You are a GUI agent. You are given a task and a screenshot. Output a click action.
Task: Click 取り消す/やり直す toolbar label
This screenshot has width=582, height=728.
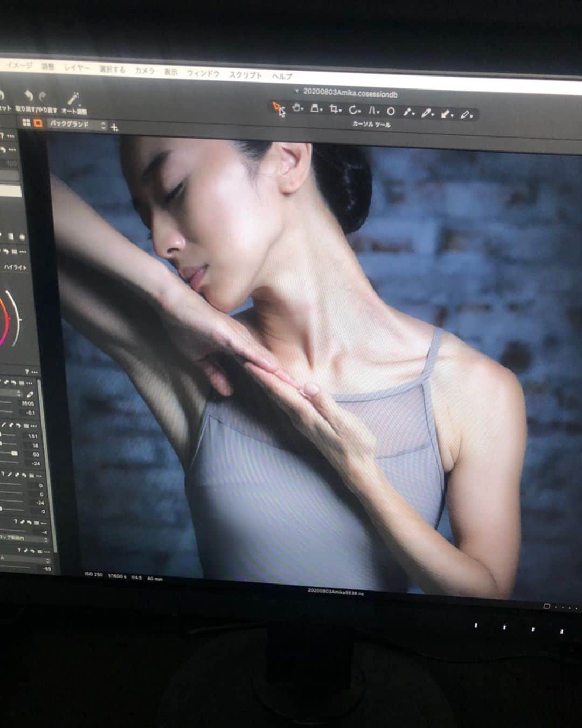point(37,109)
